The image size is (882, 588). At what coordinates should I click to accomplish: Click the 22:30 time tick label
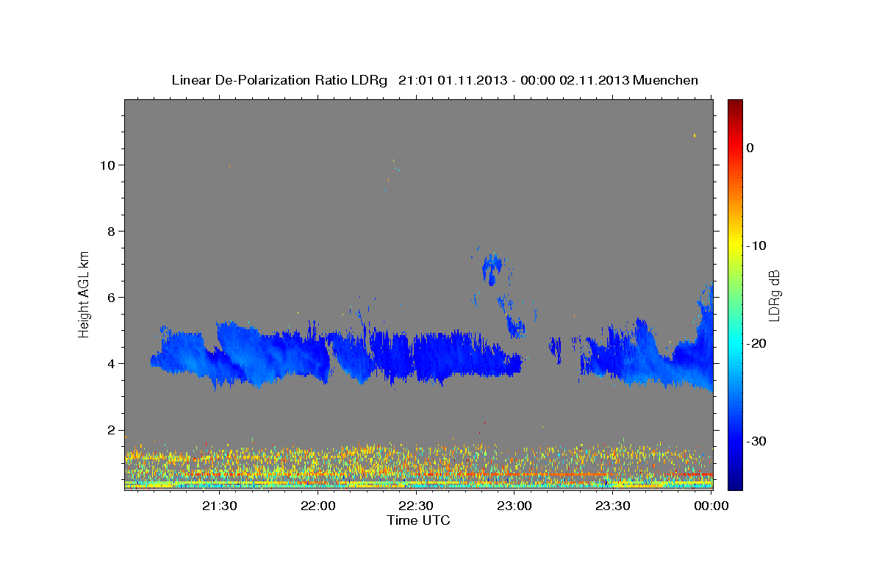(x=416, y=506)
